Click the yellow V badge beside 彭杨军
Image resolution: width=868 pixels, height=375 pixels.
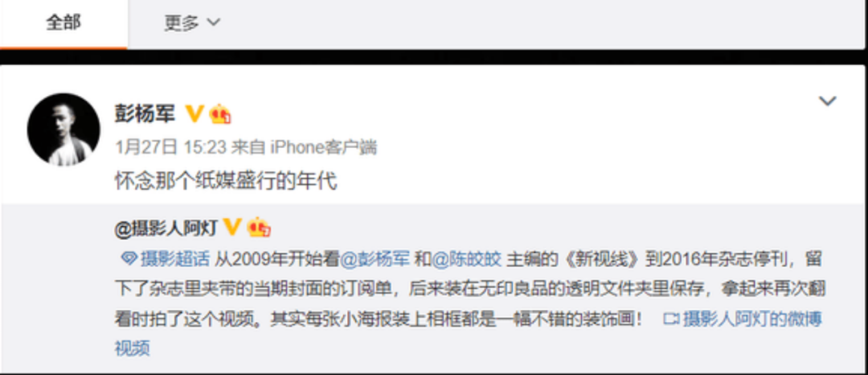pyautogui.click(x=194, y=114)
